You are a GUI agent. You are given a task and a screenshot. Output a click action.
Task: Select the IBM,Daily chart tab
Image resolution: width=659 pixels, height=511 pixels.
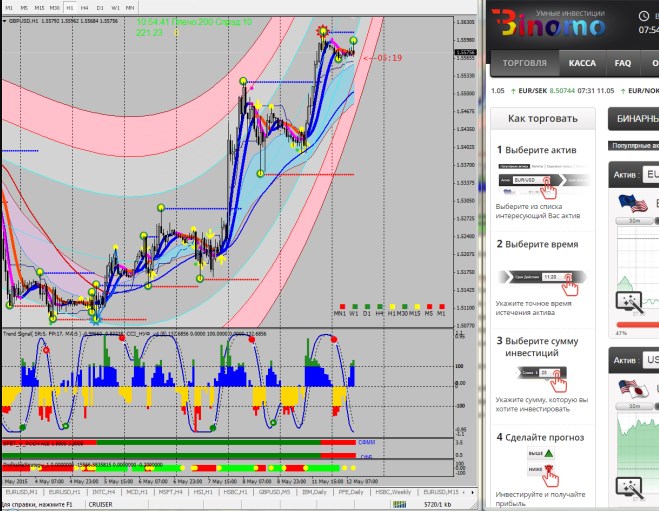click(313, 493)
